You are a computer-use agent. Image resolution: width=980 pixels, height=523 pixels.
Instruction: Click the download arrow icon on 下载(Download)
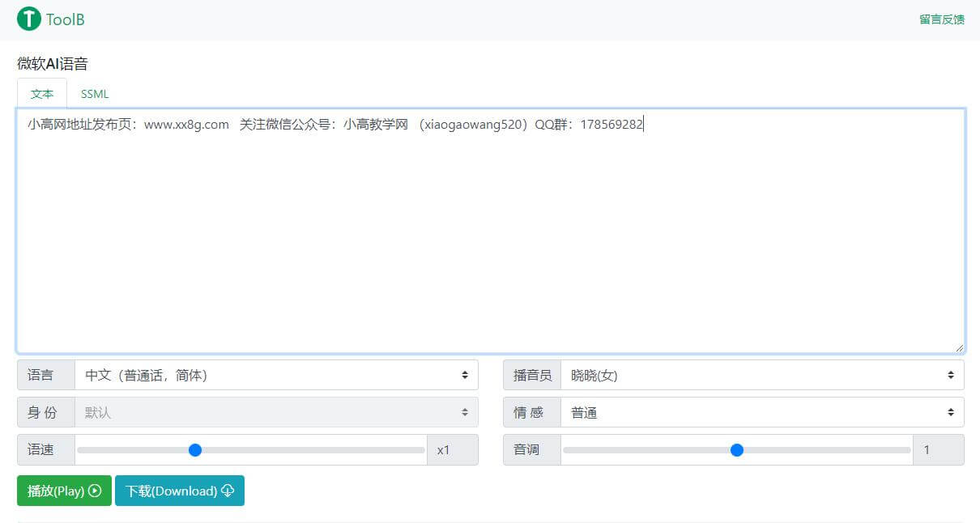[229, 491]
